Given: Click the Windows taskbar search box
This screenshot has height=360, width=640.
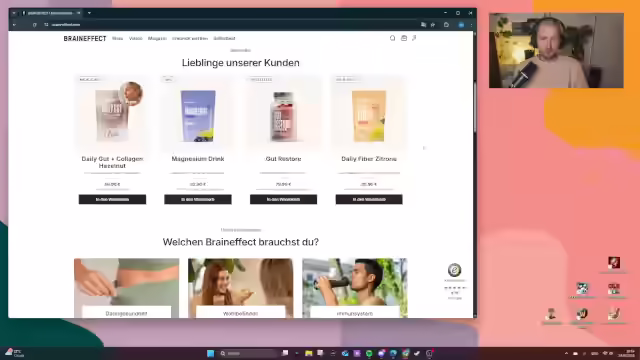Looking at the screenshot, I should coord(248,353).
